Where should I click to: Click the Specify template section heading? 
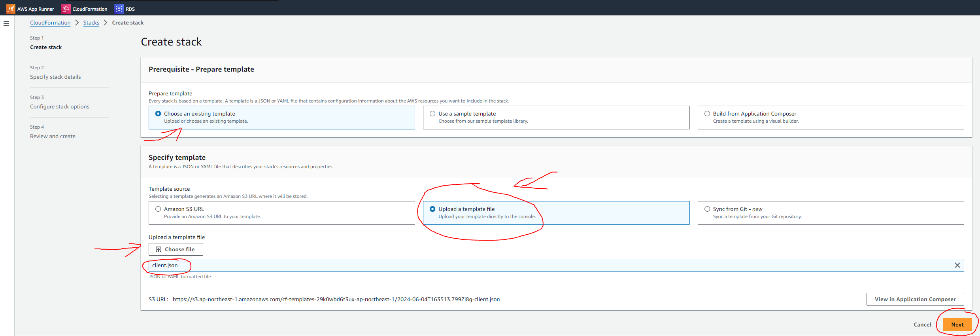[x=177, y=158]
